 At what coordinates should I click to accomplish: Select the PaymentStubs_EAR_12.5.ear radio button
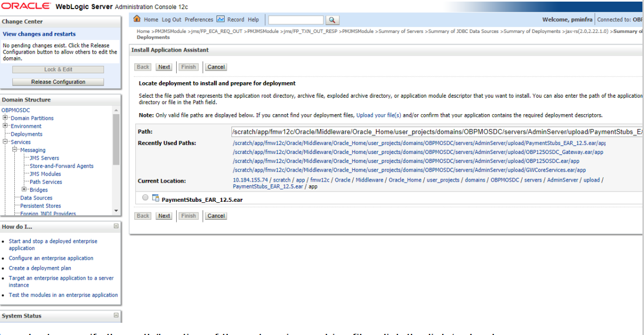(x=145, y=197)
